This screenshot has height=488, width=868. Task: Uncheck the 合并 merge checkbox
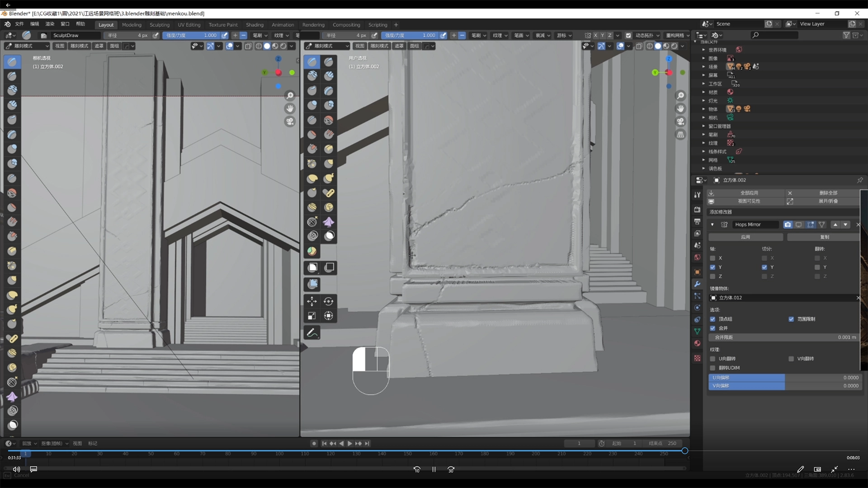(712, 328)
